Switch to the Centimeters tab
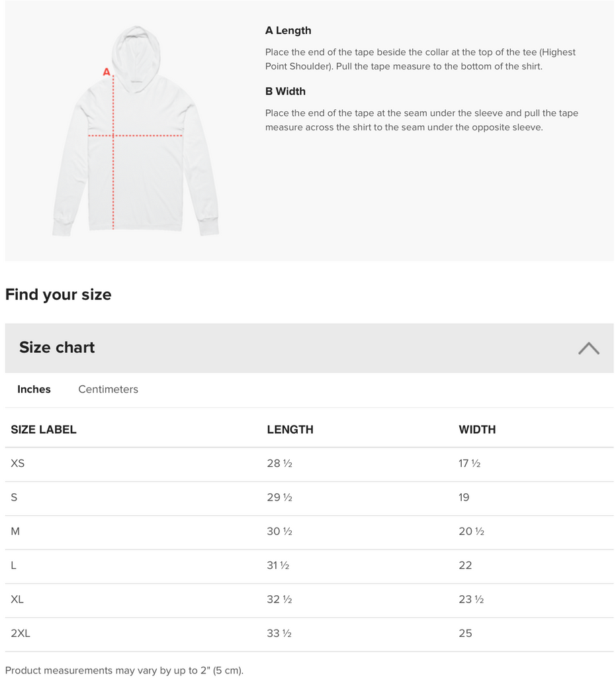This screenshot has width=616, height=678. point(108,389)
